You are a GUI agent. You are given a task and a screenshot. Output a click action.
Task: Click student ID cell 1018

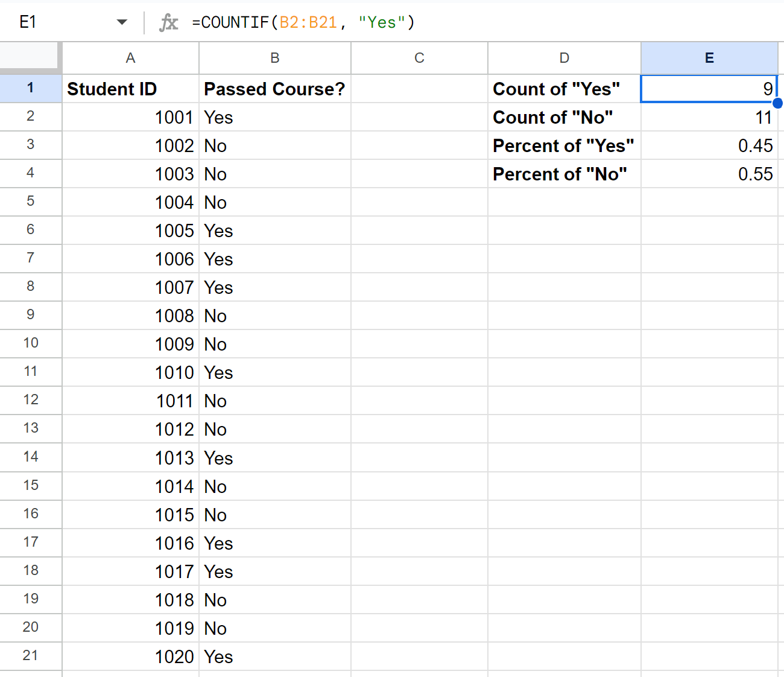point(130,600)
